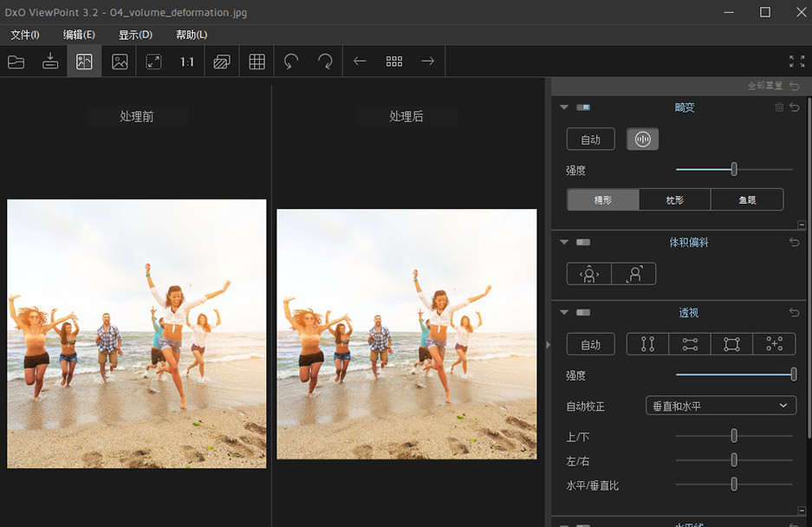812x527 pixels.
Task: Click the 上/下 slider handle
Action: 734,436
